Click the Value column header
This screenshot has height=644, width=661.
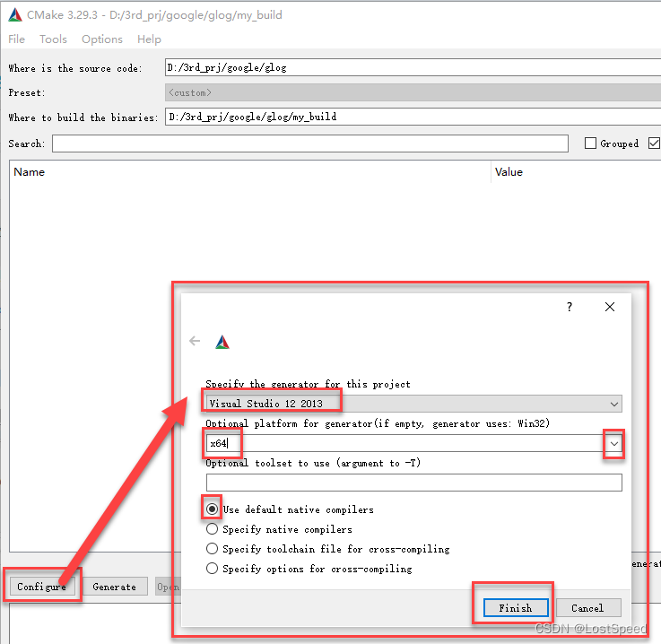click(x=509, y=172)
